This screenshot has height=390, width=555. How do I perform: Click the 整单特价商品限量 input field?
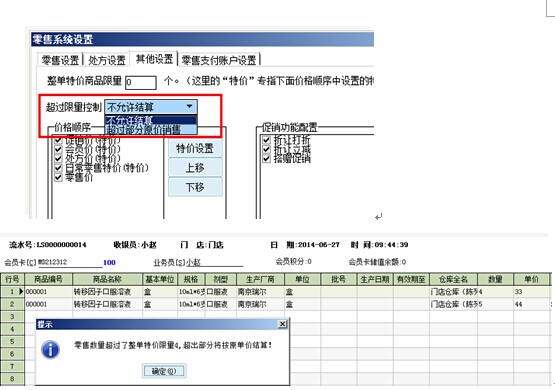(x=141, y=82)
